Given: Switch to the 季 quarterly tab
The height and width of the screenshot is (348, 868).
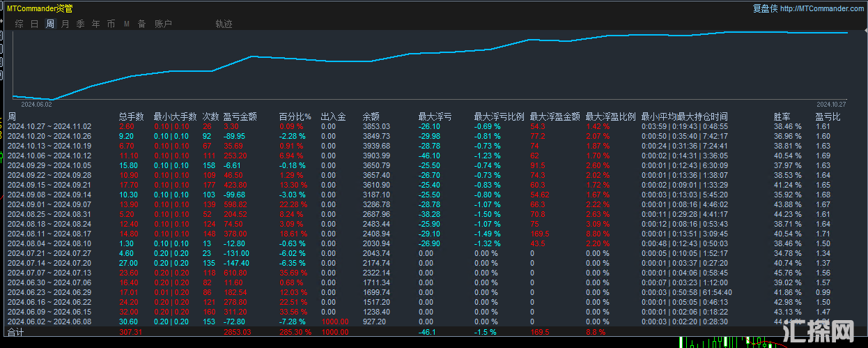Looking at the screenshot, I should (80, 24).
